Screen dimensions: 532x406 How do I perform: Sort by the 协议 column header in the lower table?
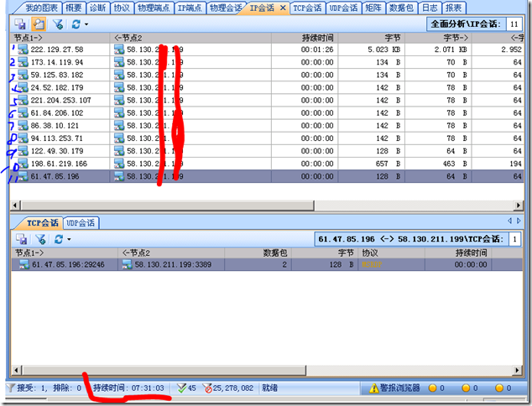(392, 252)
